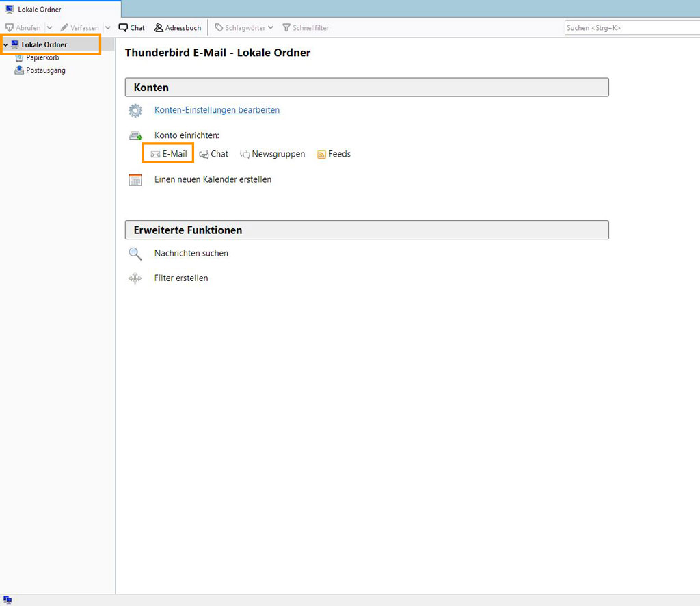Focus the Suchen search field
700x606 pixels.
632,27
